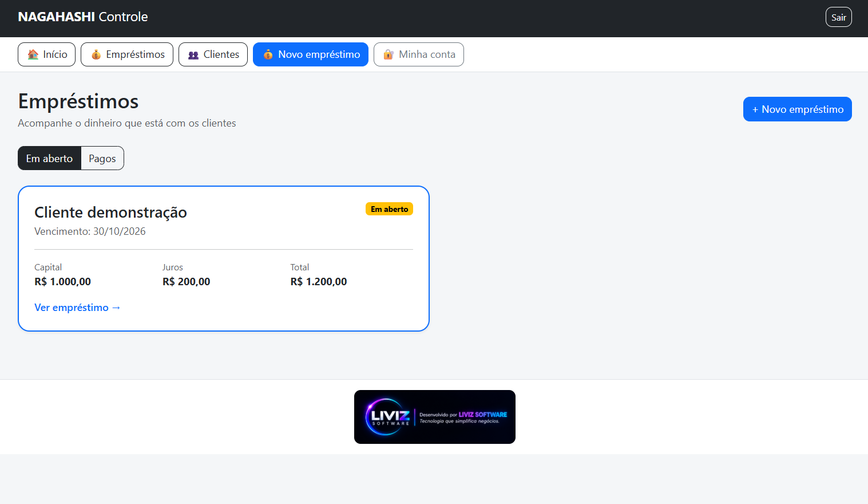Click the padlock icon beside Minha conta
The image size is (868, 504).
389,54
